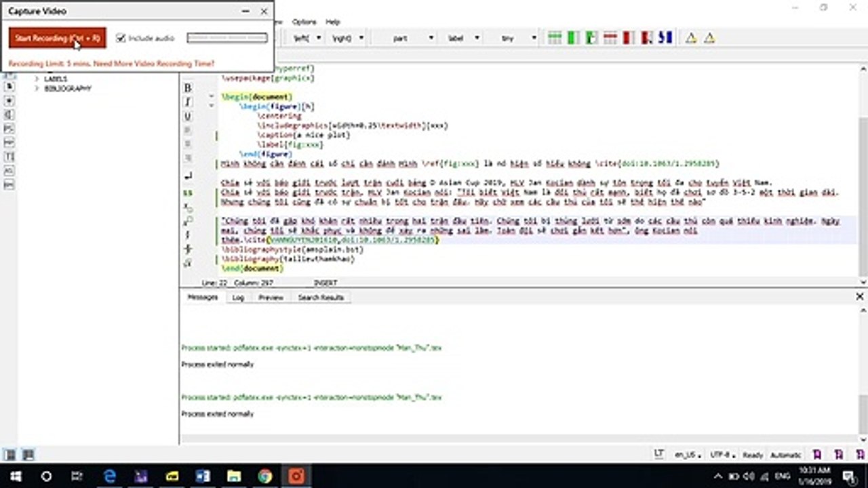Open Microsoft Word from the taskbar
The width and height of the screenshot is (868, 488).
pos(203,476)
